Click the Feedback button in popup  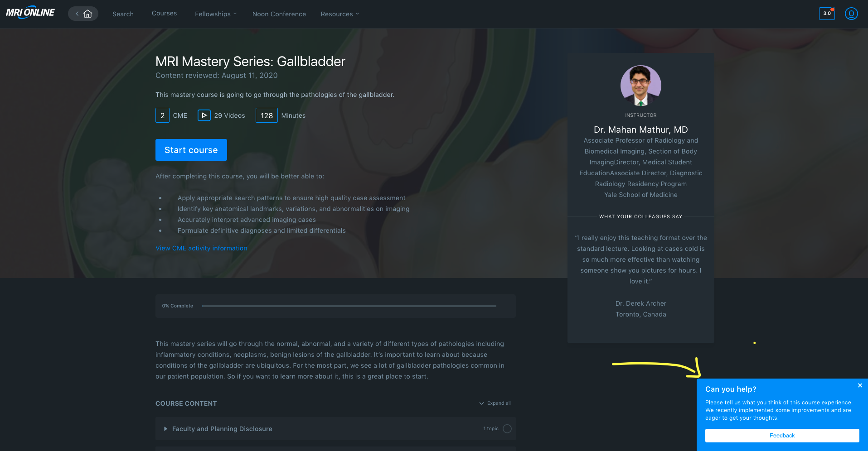pyautogui.click(x=781, y=436)
